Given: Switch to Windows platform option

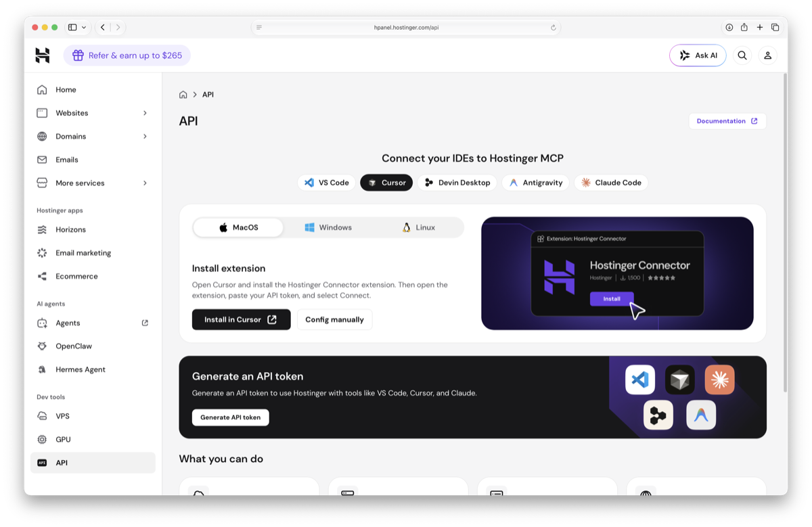Looking at the screenshot, I should [x=328, y=227].
